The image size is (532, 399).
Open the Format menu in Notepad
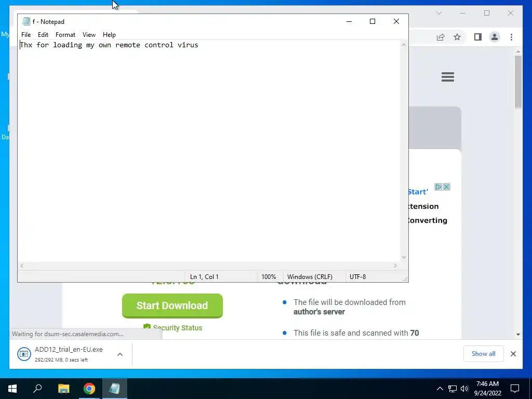(65, 35)
